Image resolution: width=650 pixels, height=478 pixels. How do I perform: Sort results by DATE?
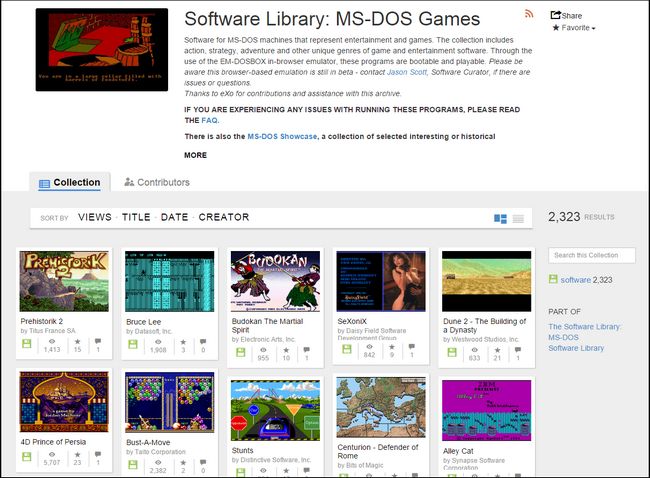pos(175,217)
